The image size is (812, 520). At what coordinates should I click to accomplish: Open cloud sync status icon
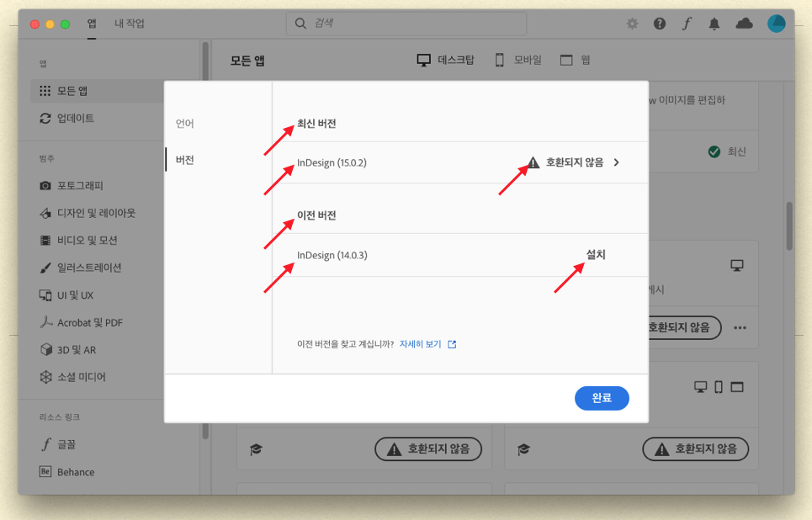point(744,24)
